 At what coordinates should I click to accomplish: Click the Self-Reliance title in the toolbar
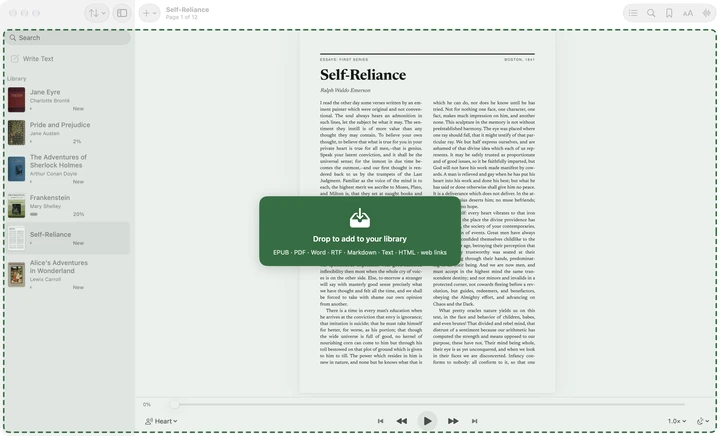click(x=187, y=10)
